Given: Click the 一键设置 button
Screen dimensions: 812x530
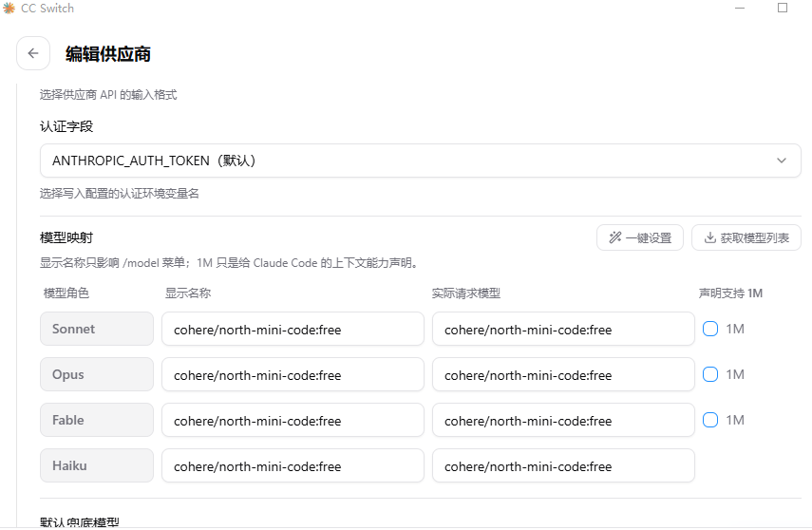Looking at the screenshot, I should pos(639,237).
